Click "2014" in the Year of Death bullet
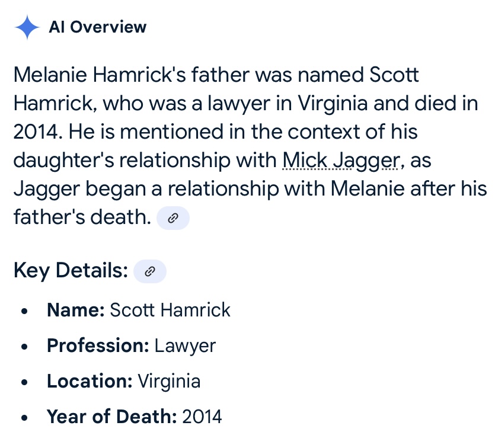The image size is (495, 448). pos(202,417)
